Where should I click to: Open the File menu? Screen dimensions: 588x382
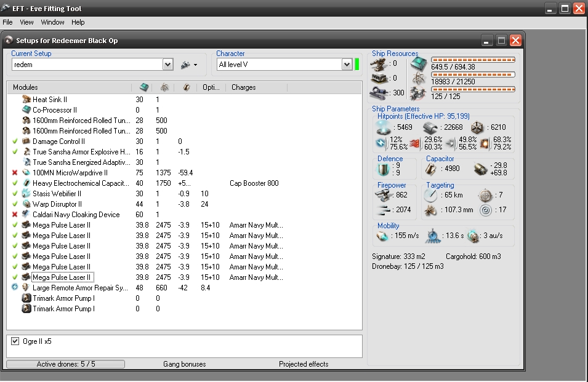(7, 22)
